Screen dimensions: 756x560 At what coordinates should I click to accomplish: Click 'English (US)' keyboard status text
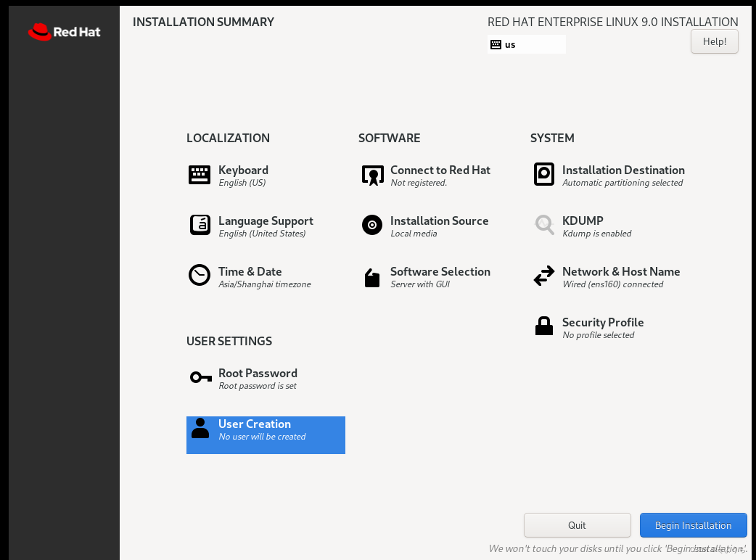tap(242, 183)
